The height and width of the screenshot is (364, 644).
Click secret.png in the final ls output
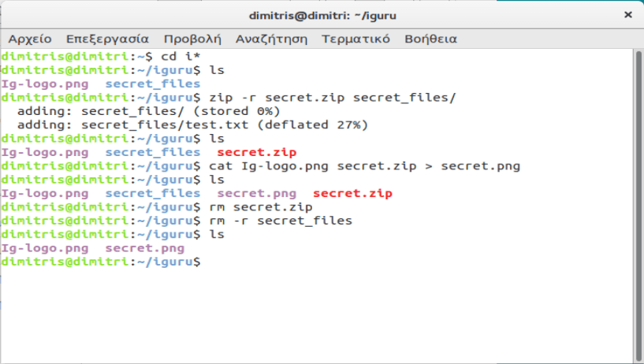click(x=145, y=248)
